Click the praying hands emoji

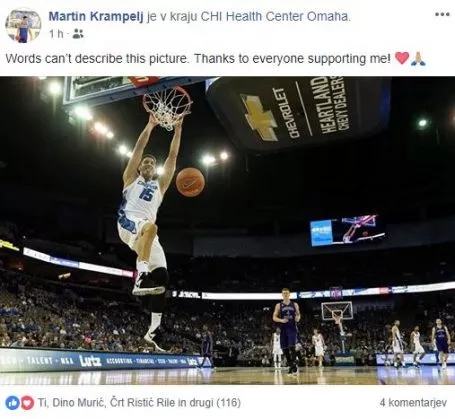pos(418,58)
